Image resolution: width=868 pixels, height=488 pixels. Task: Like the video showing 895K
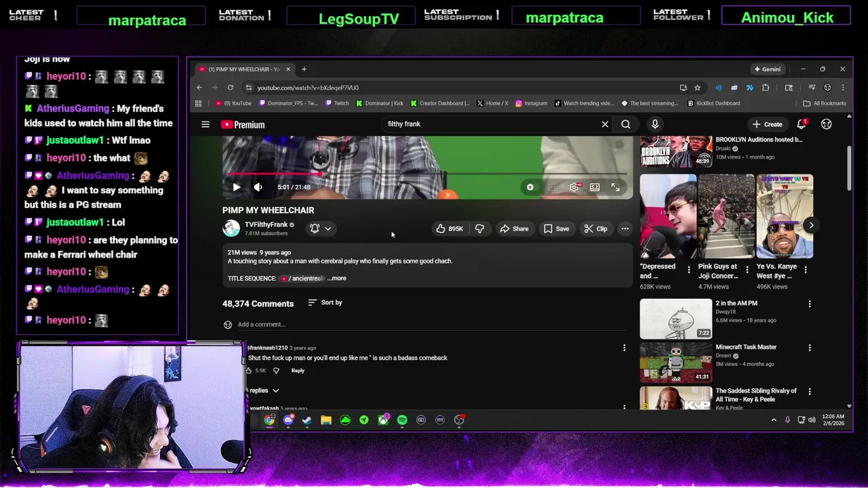(450, 229)
